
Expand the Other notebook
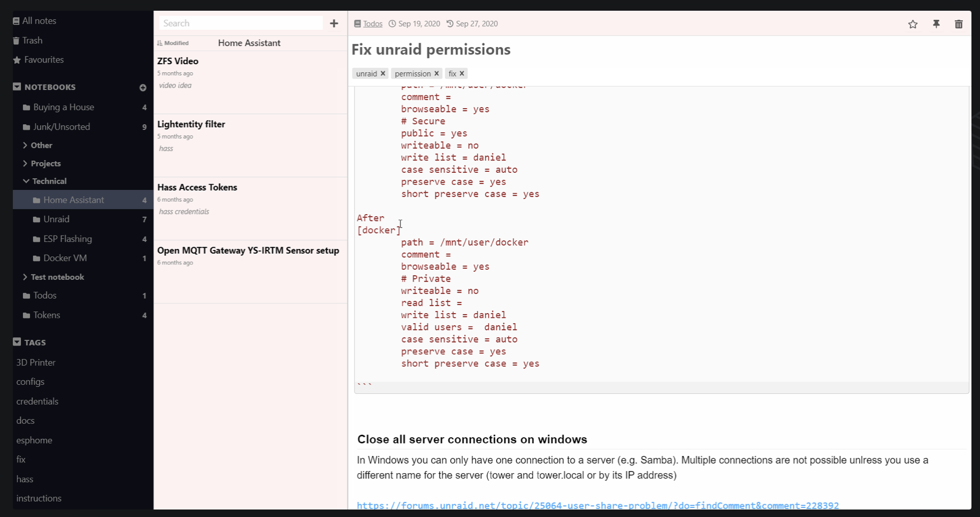click(25, 145)
